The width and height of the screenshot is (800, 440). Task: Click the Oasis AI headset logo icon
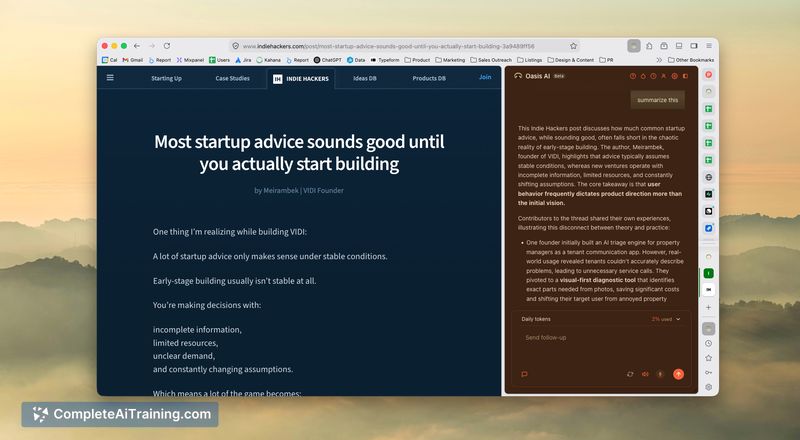tap(518, 76)
